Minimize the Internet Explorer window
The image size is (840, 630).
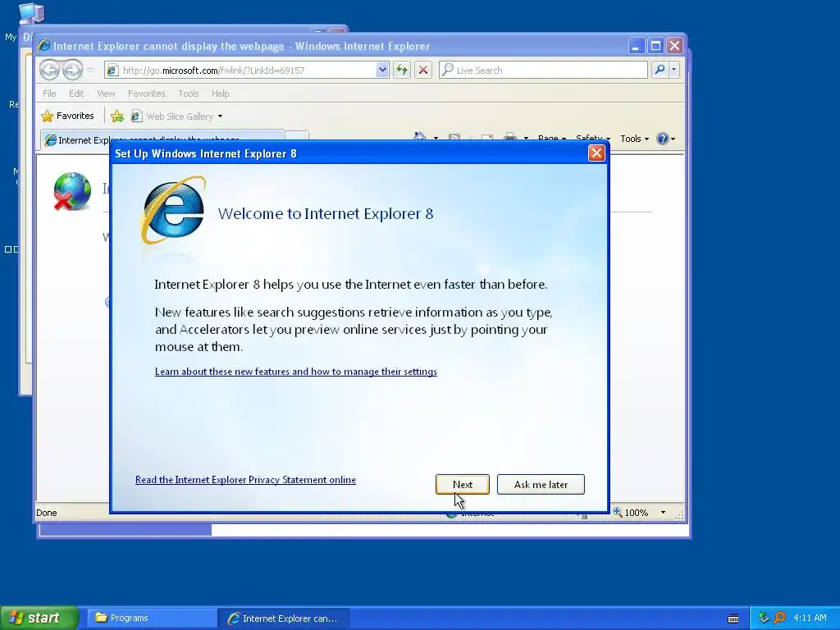pyautogui.click(x=636, y=46)
